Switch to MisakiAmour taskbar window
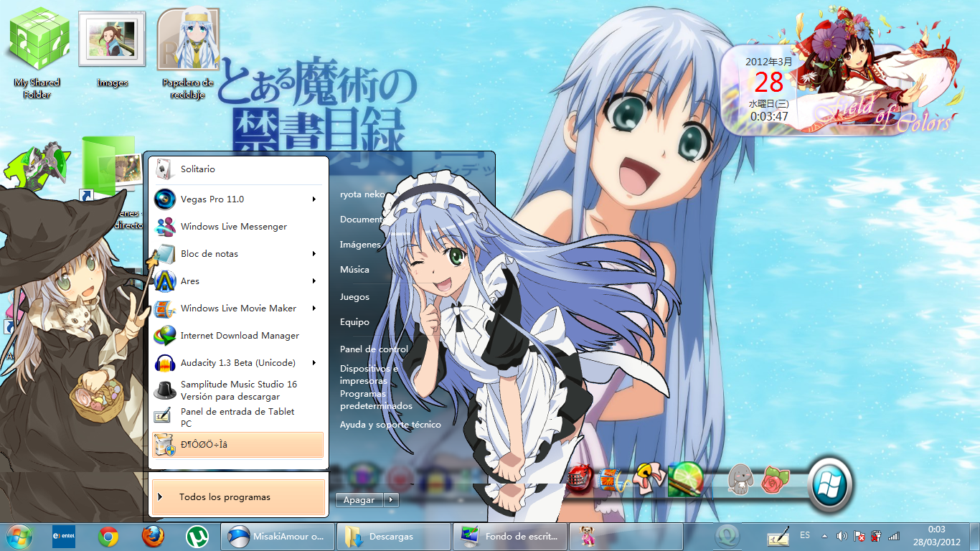This screenshot has height=551, width=980. (278, 536)
